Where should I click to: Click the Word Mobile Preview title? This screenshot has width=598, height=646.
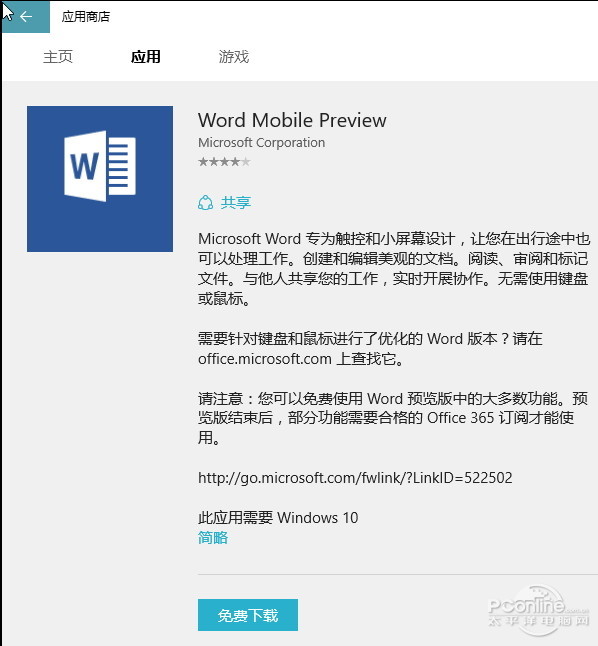tap(292, 120)
